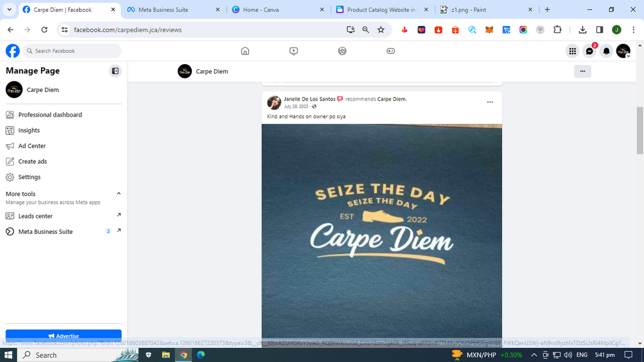Click the Facebook logo icon
The height and width of the screenshot is (362, 644).
(13, 51)
